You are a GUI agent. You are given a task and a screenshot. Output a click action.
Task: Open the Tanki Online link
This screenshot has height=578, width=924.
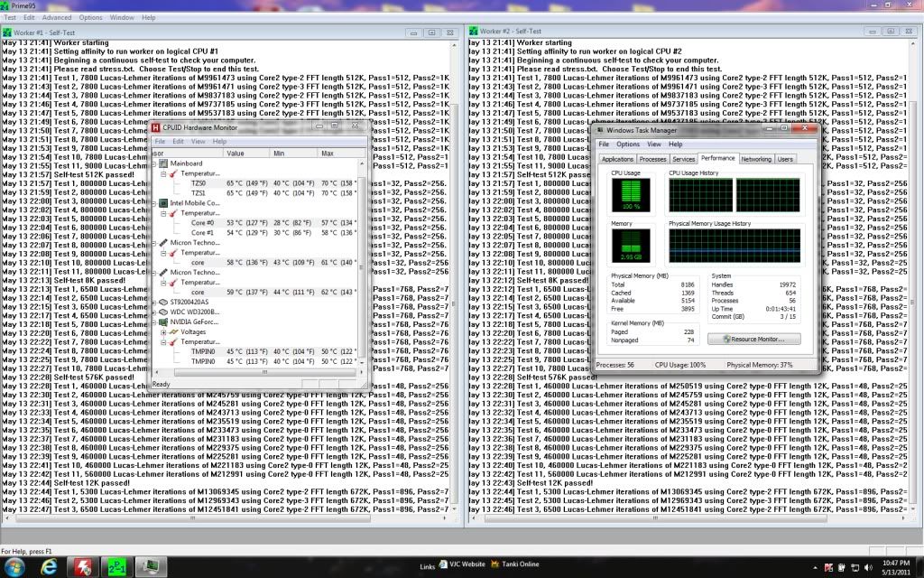coord(515,564)
